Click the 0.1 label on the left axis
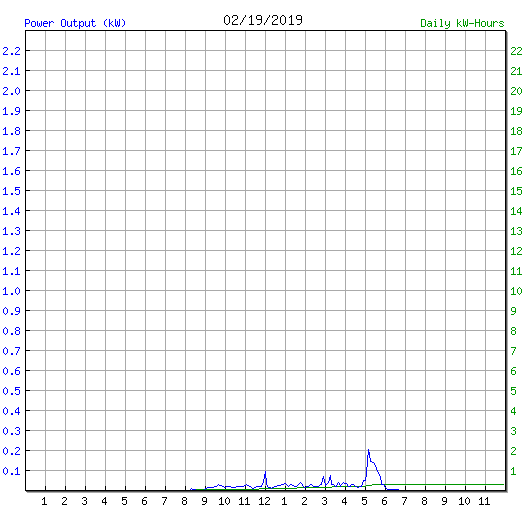The height and width of the screenshot is (510, 527). 11,471
